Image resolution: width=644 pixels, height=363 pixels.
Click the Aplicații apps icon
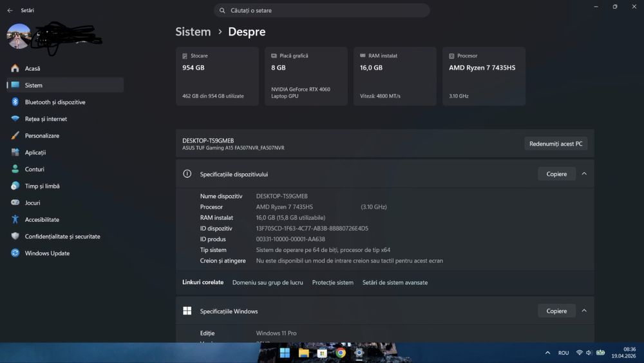coord(15,152)
